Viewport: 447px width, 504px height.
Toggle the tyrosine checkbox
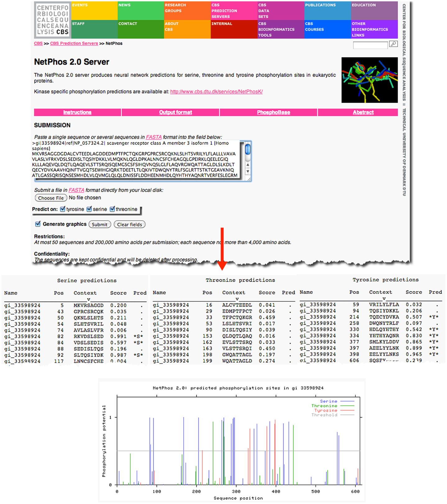[x=63, y=209]
